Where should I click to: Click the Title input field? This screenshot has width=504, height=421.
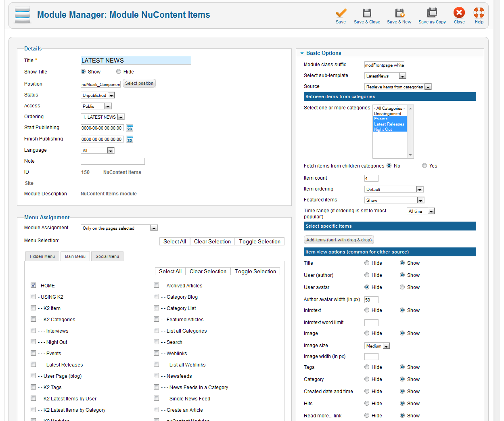pos(136,60)
